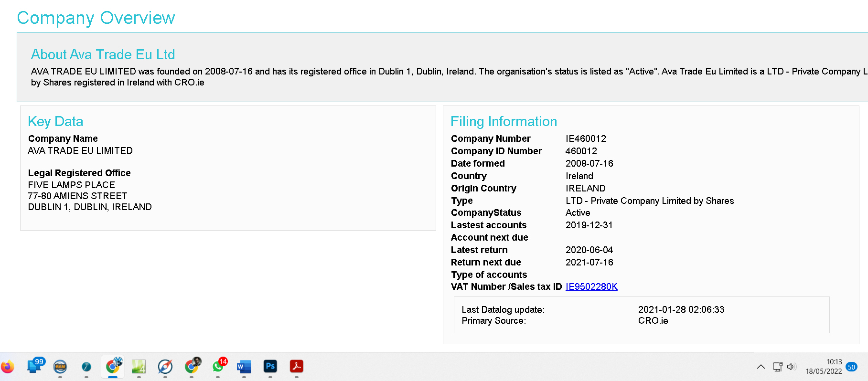Select the datalog timestamp 2021-01-28 02:06:33
868x381 pixels.
point(681,309)
